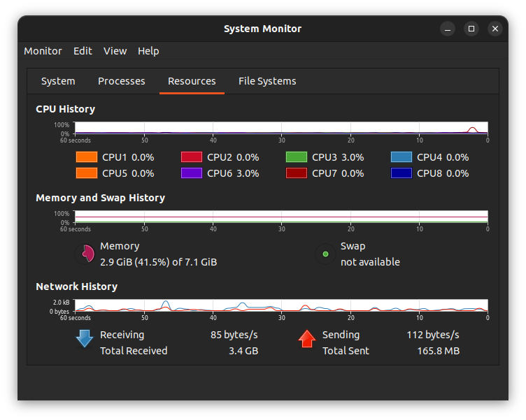
Task: Click the CPU1 orange color swatch
Action: point(86,157)
